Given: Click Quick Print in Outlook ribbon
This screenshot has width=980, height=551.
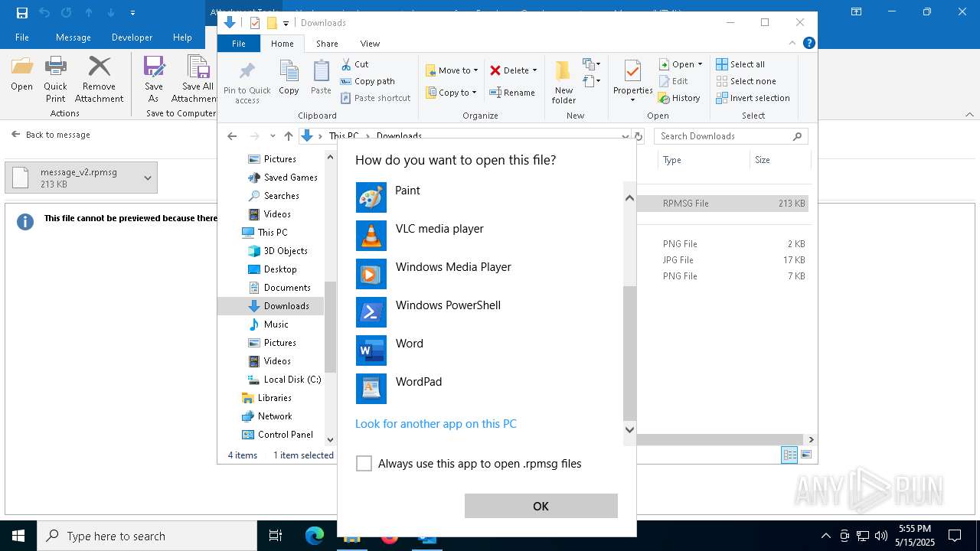Looking at the screenshot, I should coord(55,80).
